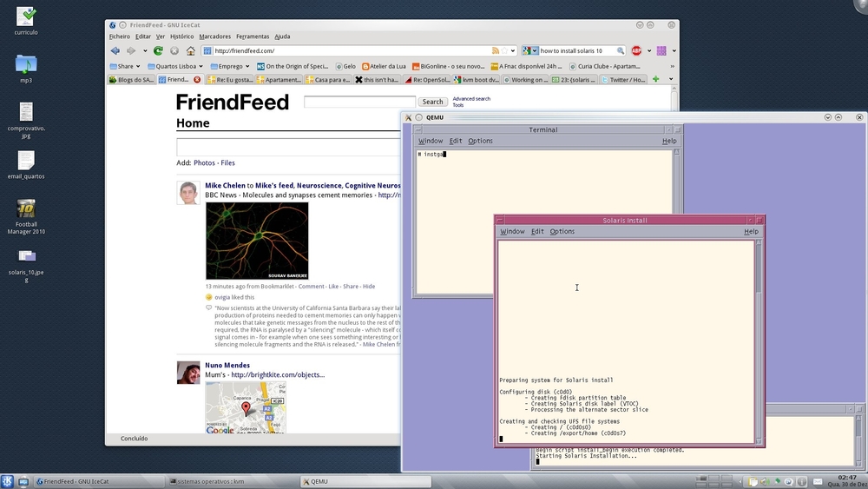Click the Photos link under Add
Screen dimensions: 868x489
click(204, 162)
